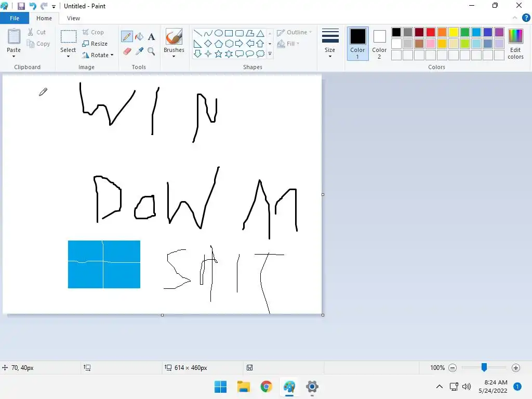532x399 pixels.
Task: Open Google Chrome from taskbar
Action: tap(267, 387)
